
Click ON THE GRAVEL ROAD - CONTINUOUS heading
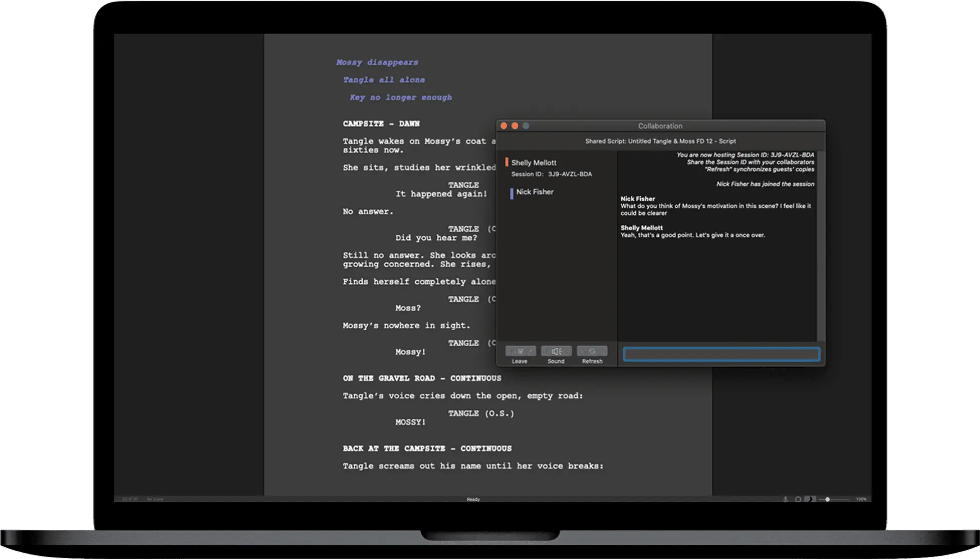(422, 378)
